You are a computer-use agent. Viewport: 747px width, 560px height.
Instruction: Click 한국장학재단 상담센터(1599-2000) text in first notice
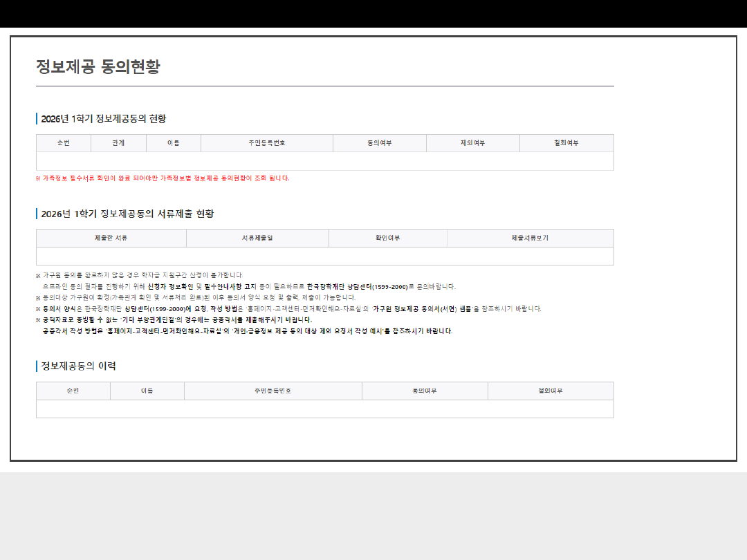[359, 286]
